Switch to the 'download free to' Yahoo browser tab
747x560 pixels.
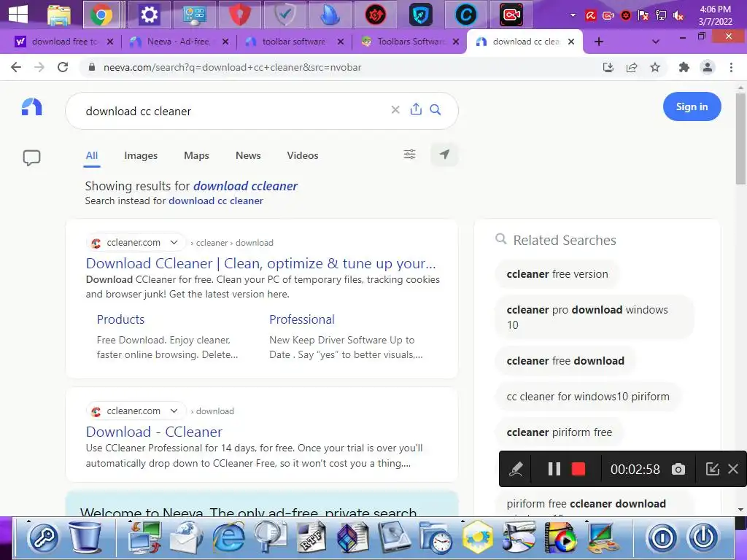tap(64, 42)
